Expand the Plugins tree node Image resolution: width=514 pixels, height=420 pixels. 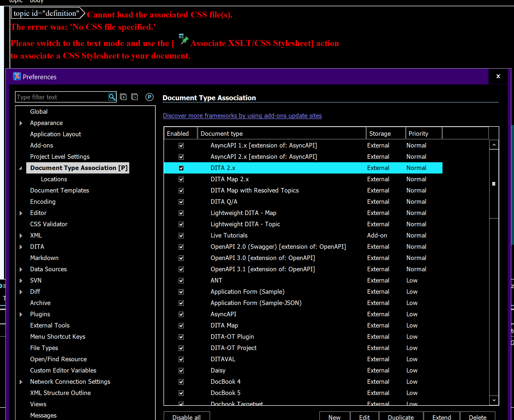click(21, 314)
